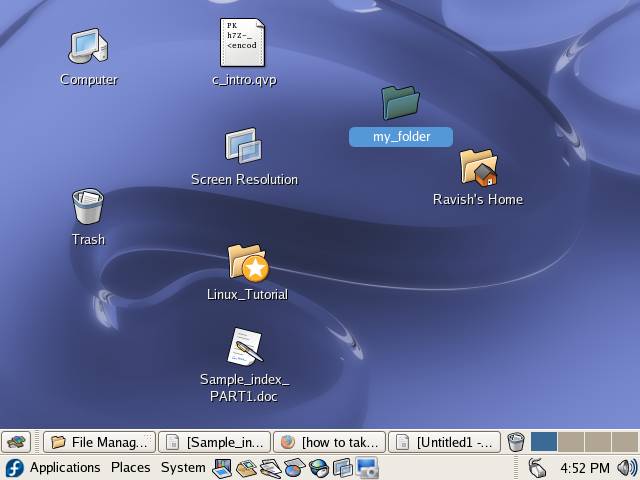Select the c_intro.qvp file icon
The width and height of the screenshot is (640, 480).
(x=243, y=43)
